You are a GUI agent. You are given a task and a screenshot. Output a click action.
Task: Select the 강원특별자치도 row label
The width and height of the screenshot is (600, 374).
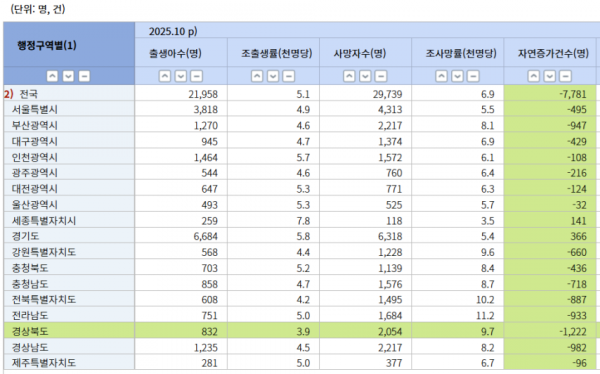click(44, 252)
